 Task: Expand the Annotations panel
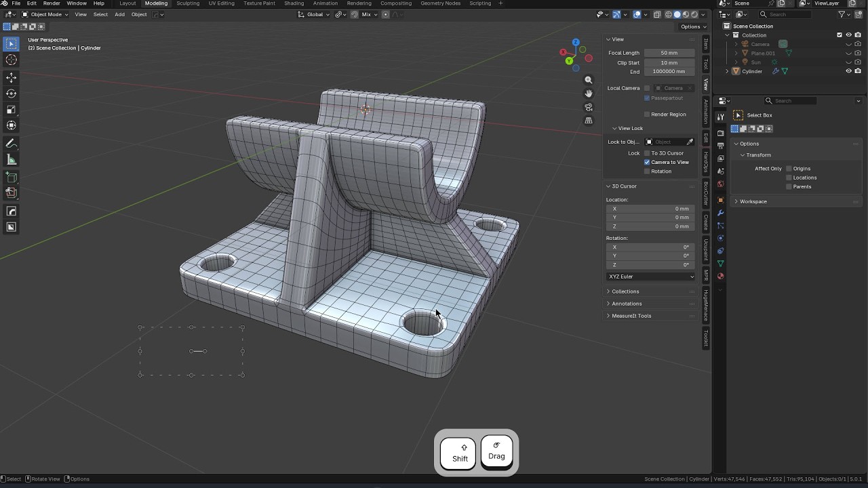pyautogui.click(x=627, y=304)
